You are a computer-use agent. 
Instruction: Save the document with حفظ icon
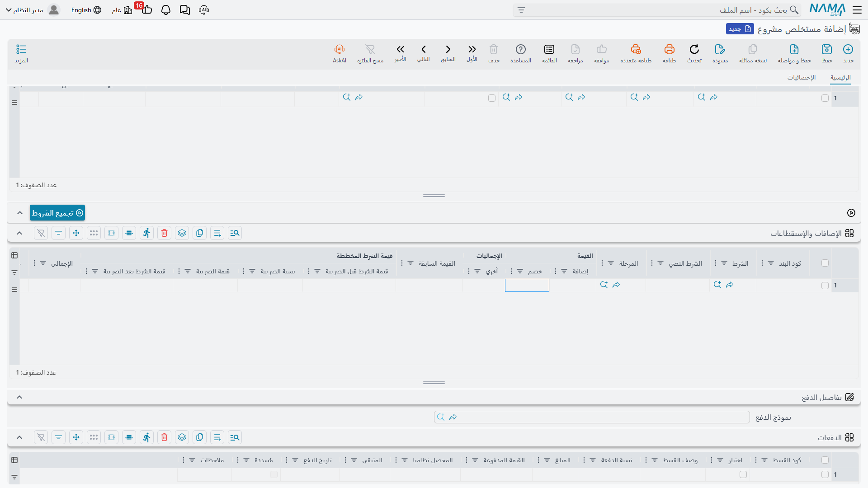click(x=827, y=53)
